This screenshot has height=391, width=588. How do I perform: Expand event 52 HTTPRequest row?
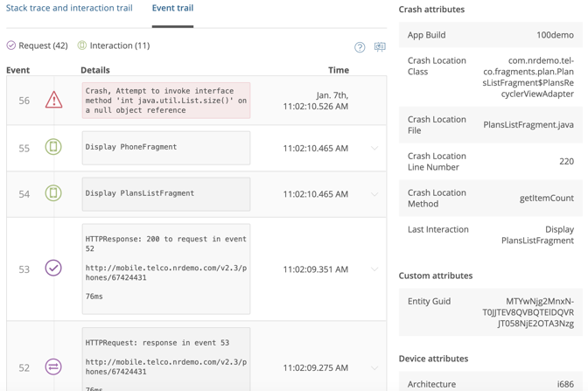[374, 367]
